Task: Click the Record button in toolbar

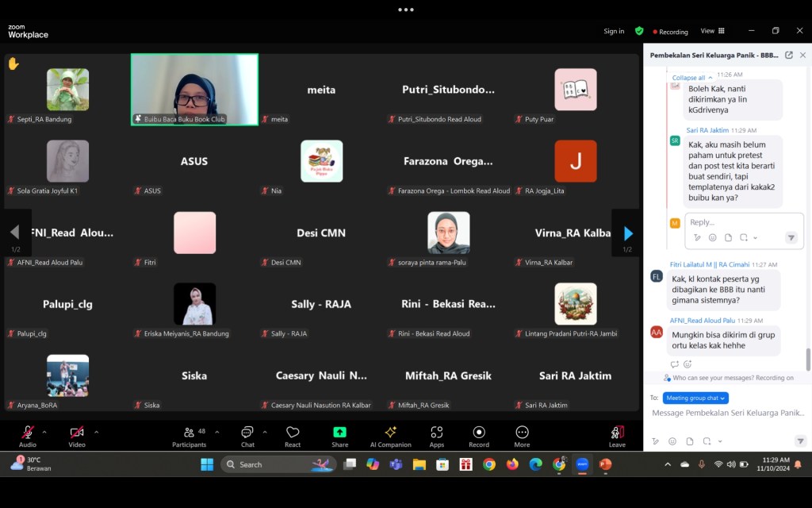Action: coord(479,433)
